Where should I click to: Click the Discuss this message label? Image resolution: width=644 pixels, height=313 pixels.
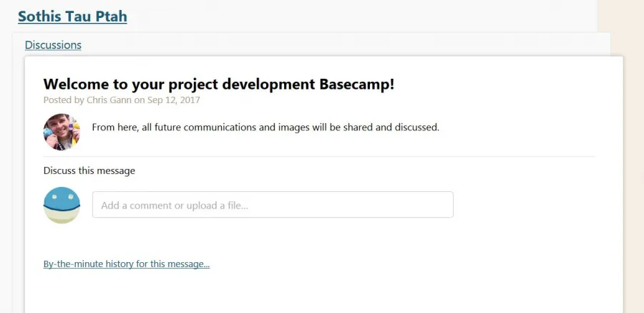89,170
